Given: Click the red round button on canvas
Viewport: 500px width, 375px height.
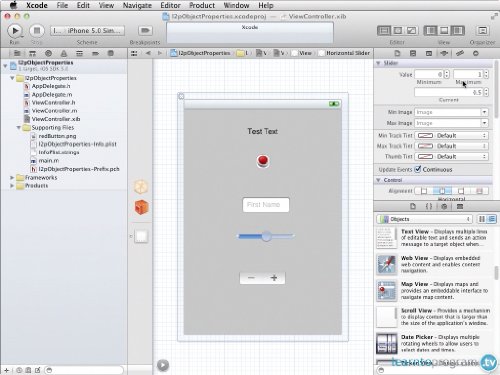Looking at the screenshot, I should click(x=263, y=161).
